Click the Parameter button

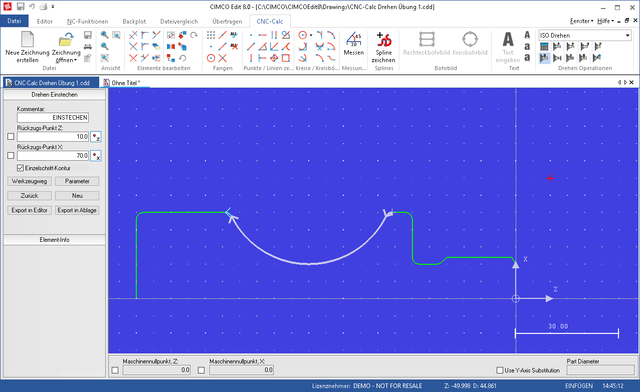[x=77, y=181]
